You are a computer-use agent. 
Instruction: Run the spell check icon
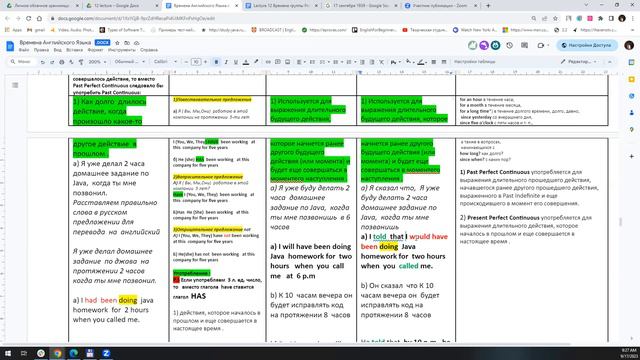[71, 62]
